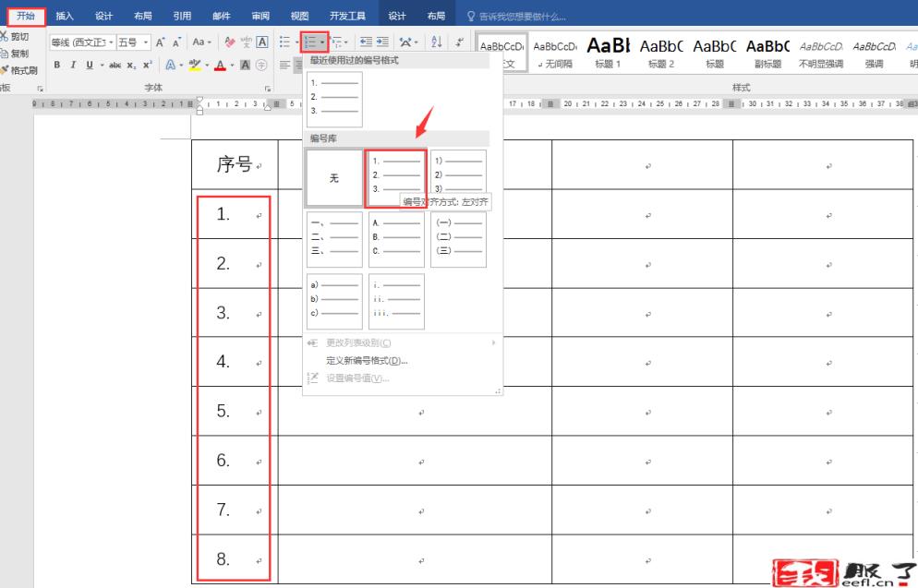Click the Format Painter (格式刷) button
Viewport: 918px width, 588px height.
18,70
